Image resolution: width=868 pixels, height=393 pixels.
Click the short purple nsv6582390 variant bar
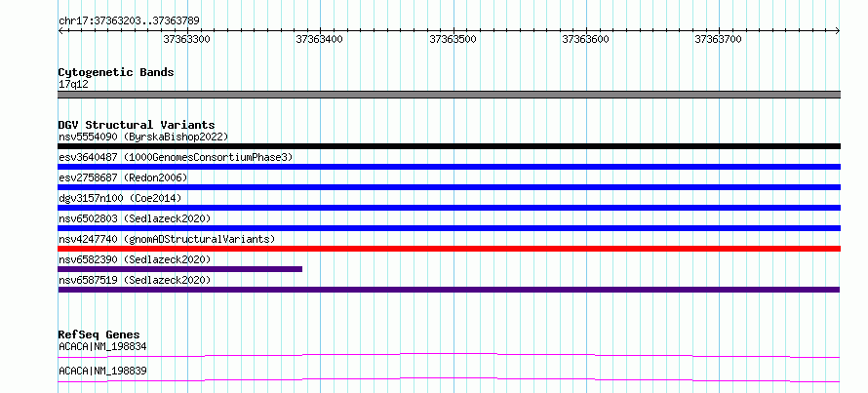(x=179, y=269)
